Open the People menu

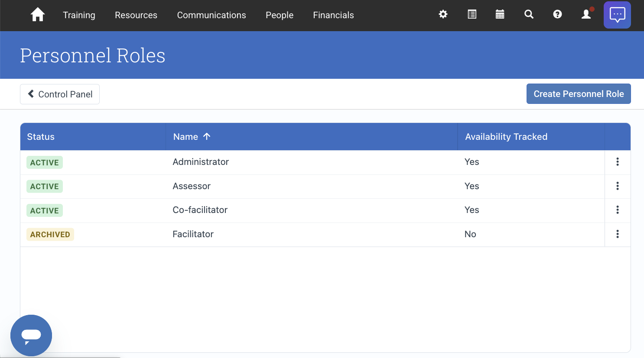coord(280,15)
